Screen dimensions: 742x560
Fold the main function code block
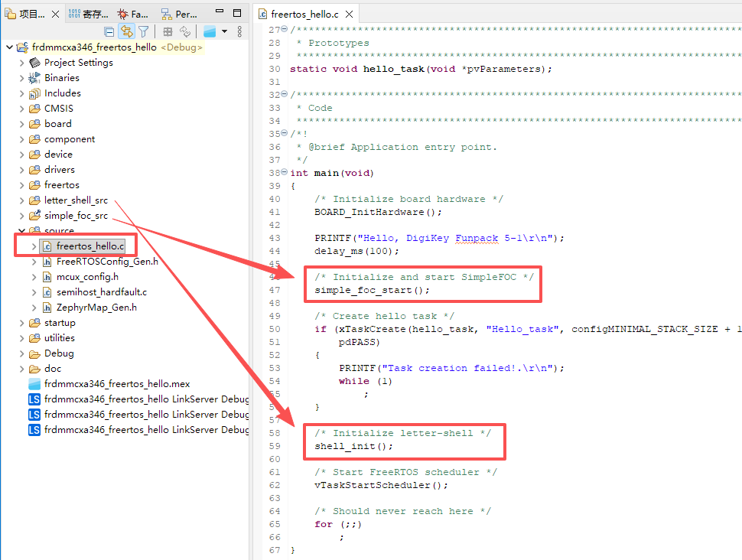pos(285,173)
